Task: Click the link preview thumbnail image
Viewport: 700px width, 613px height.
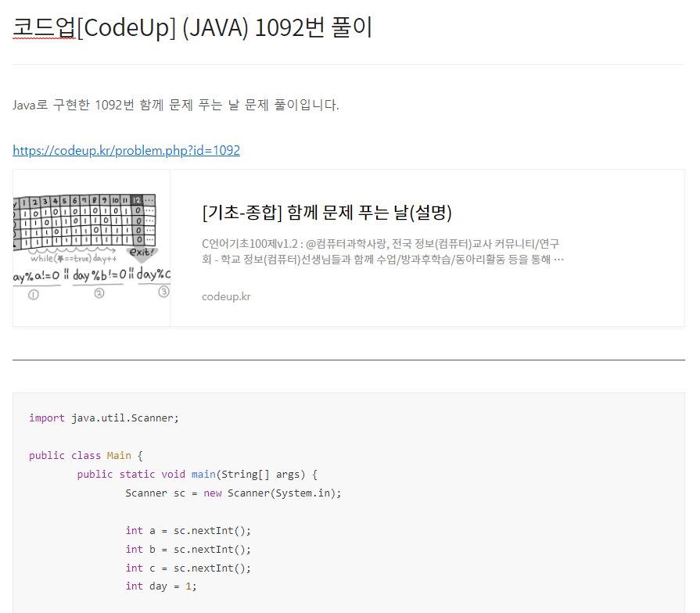Action: [x=92, y=248]
